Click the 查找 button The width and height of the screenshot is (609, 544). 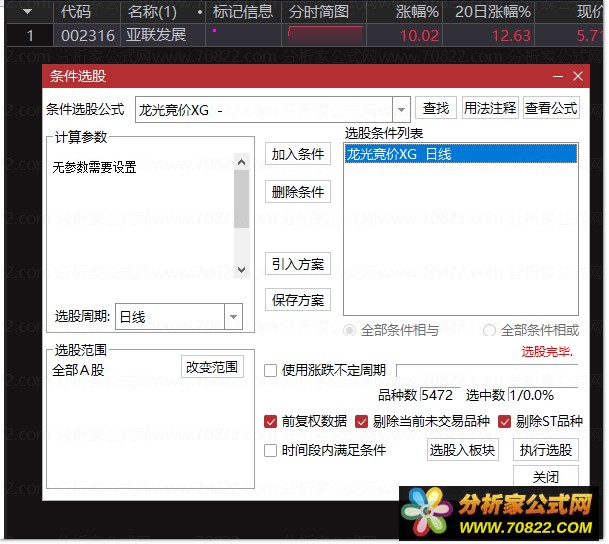[x=436, y=108]
